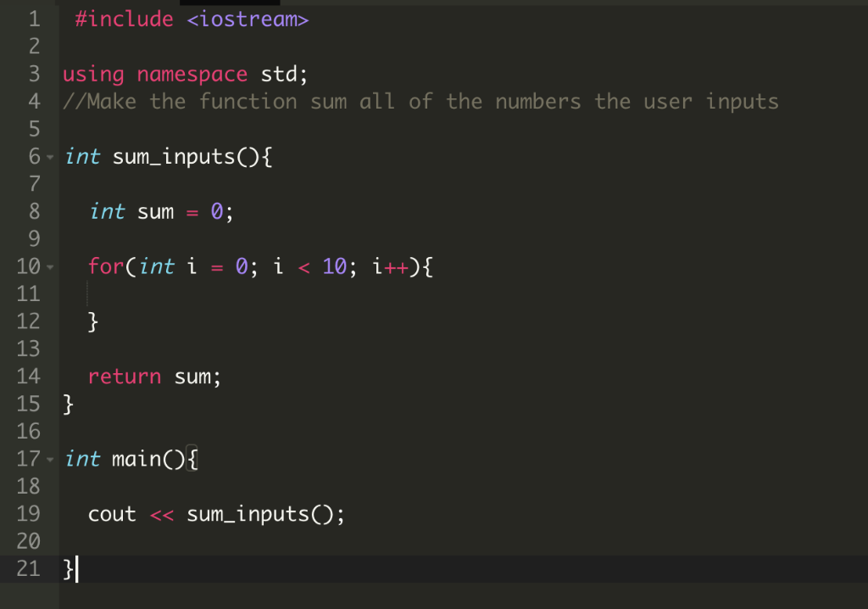Collapse the main function fold arrow

(x=51, y=459)
